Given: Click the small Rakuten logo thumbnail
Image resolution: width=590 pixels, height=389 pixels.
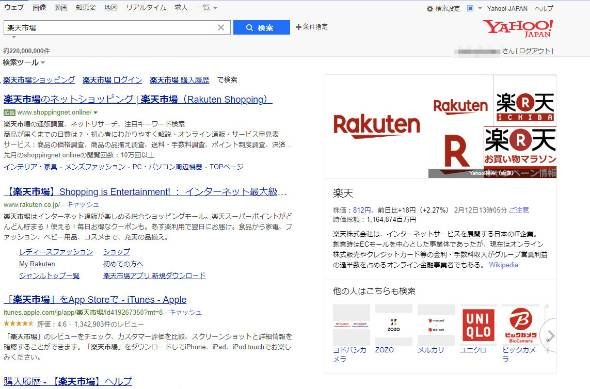Looking at the screenshot, I should click(x=460, y=106).
